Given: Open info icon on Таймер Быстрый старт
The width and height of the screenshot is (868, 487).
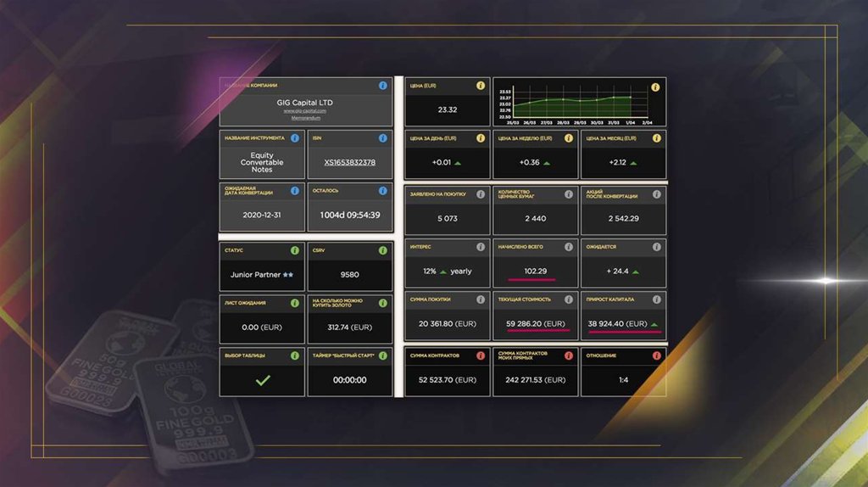Looking at the screenshot, I should tap(382, 355).
